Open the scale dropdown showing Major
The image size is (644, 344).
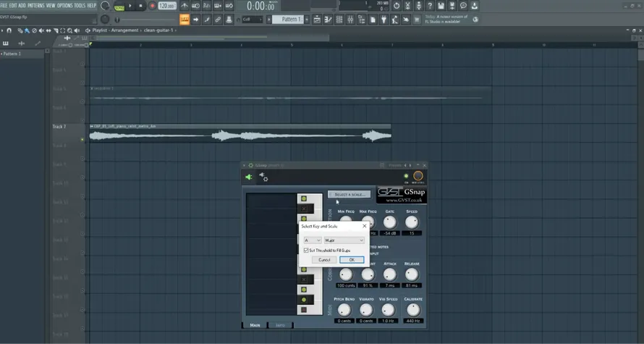tap(344, 240)
